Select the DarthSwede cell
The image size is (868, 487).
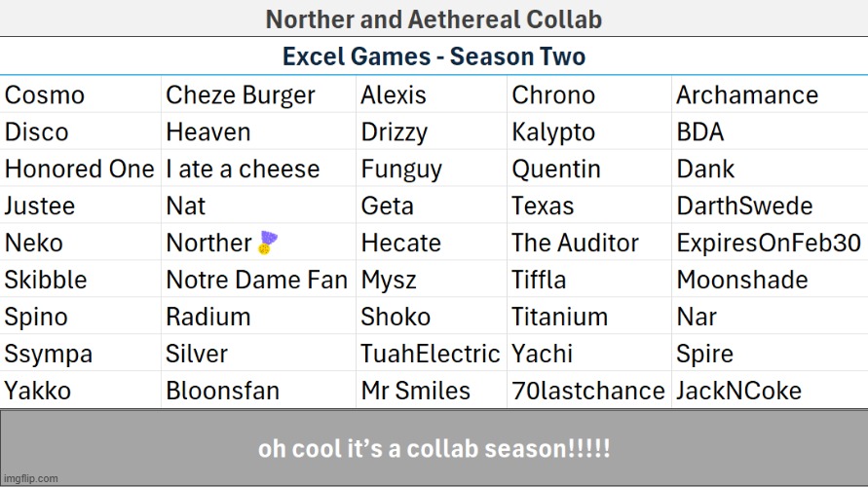(770, 206)
